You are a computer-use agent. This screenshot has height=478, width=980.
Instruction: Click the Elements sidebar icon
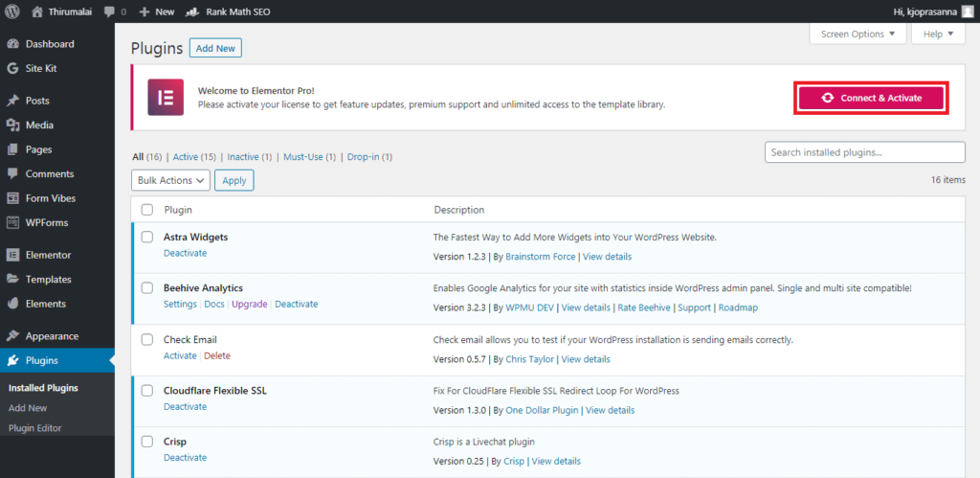tap(12, 304)
